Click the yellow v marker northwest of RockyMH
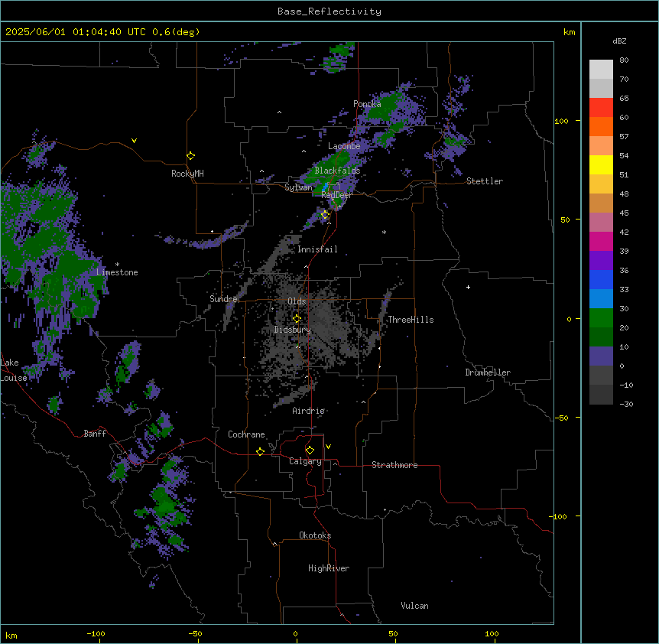 pyautogui.click(x=134, y=141)
